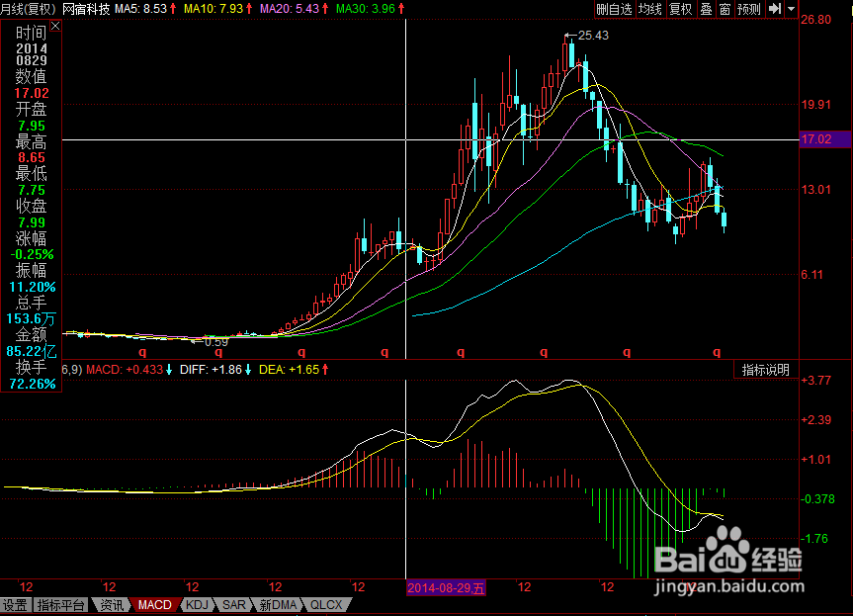This screenshot has width=853, height=616.
Task: Click the 开盘 7.95 value
Action: pos(32,126)
